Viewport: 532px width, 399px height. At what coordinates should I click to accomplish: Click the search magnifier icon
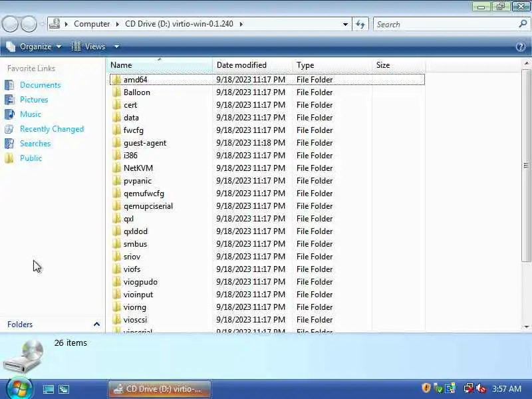(x=523, y=24)
